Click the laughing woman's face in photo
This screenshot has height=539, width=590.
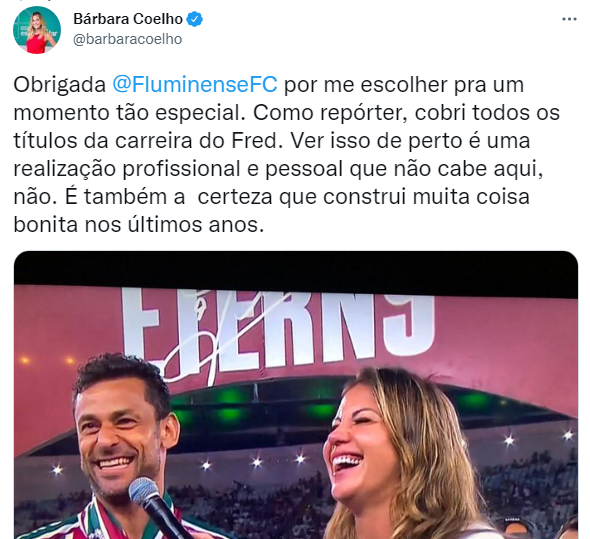359,448
